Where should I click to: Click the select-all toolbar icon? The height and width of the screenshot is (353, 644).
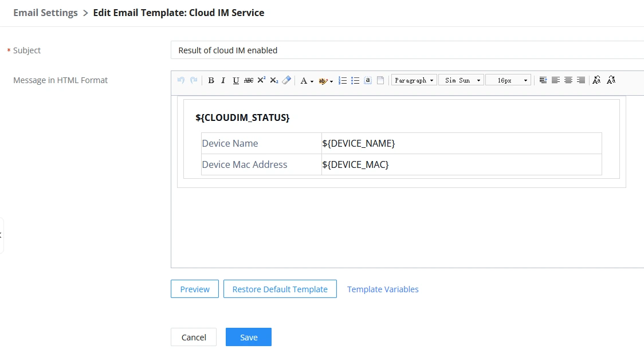click(x=368, y=81)
